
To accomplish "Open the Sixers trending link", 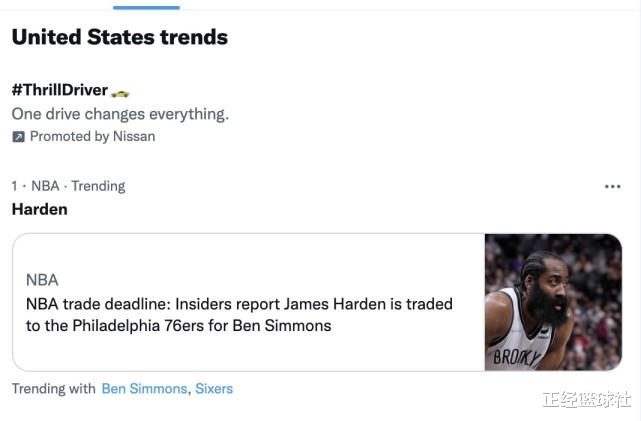I will 214,389.
